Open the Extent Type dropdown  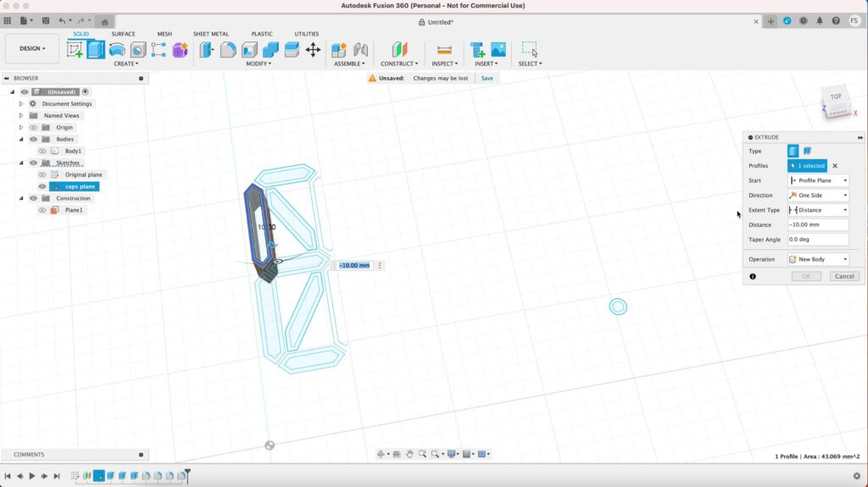(818, 210)
